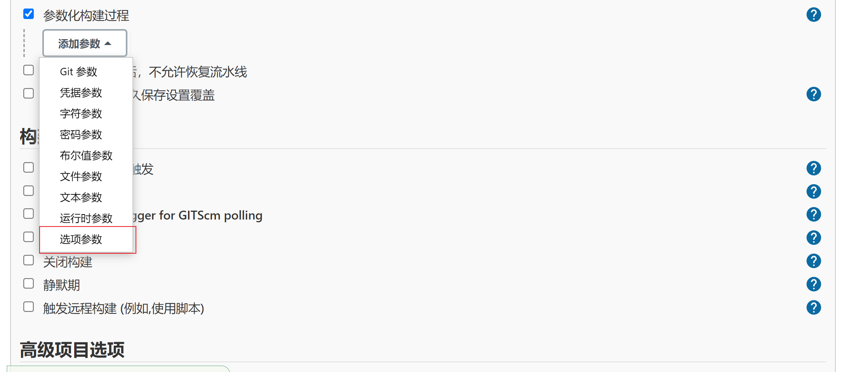
Task: Collapse the 添加参数 dropdown
Action: (85, 43)
